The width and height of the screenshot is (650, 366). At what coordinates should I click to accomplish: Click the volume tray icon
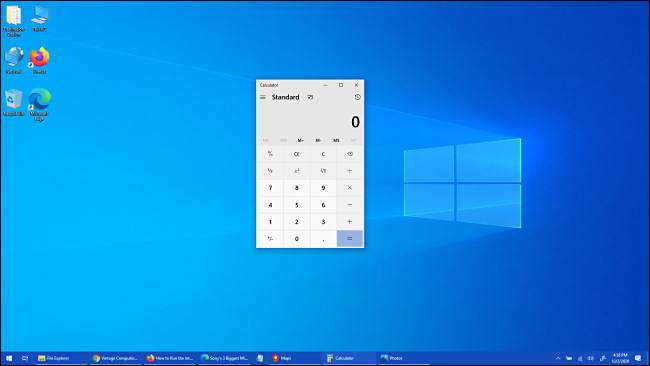[591, 358]
